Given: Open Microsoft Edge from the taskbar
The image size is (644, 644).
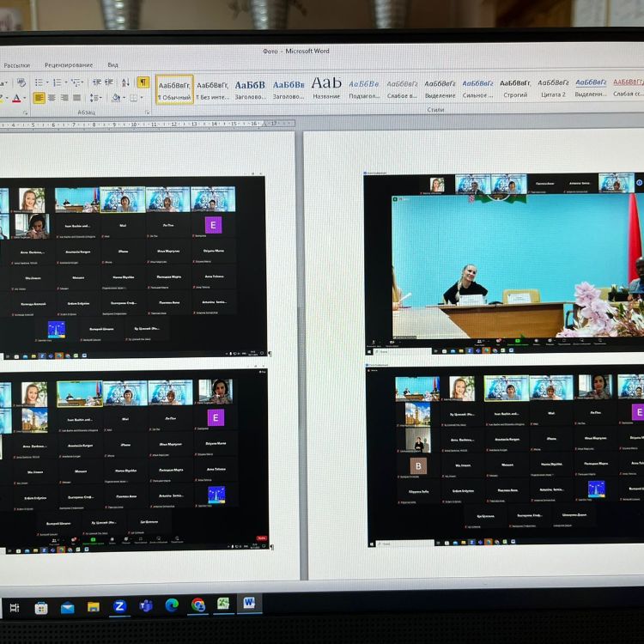Looking at the screenshot, I should click(172, 605).
